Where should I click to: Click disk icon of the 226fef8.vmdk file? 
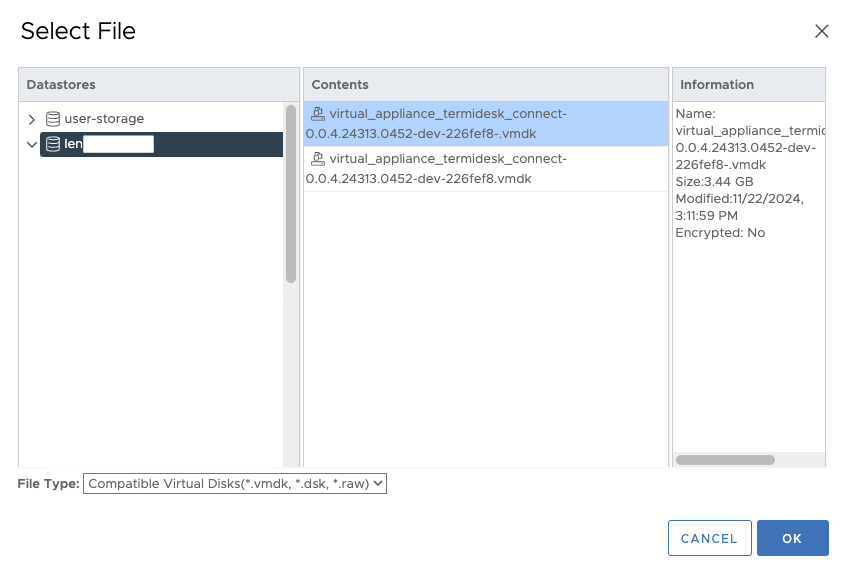coord(318,159)
